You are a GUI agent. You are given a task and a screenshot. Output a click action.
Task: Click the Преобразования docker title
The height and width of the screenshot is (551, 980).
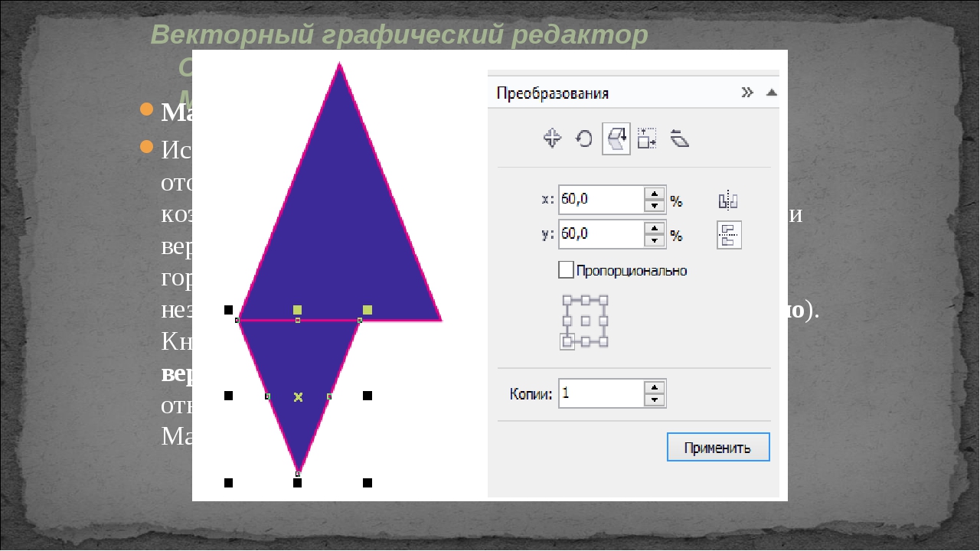pos(553,93)
